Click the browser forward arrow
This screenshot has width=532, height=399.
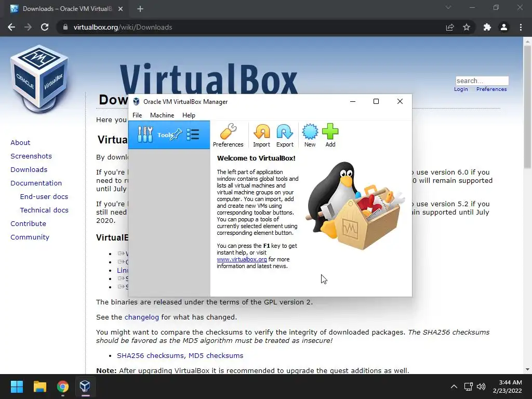[x=28, y=27]
